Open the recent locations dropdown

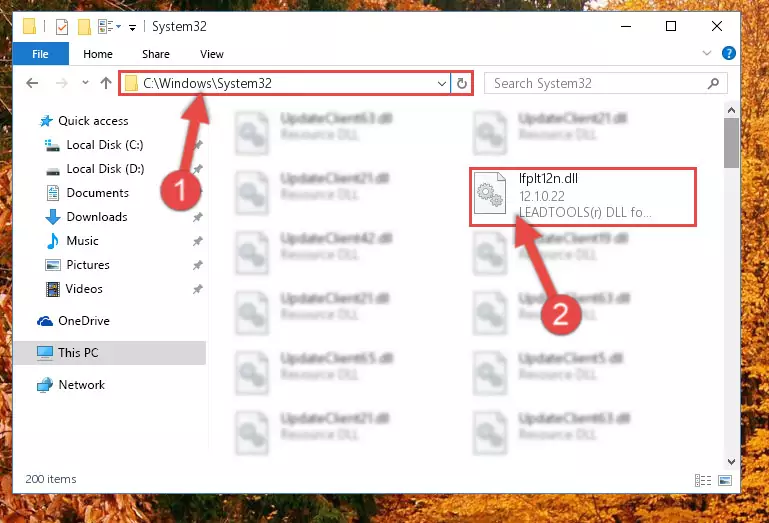pyautogui.click(x=85, y=82)
